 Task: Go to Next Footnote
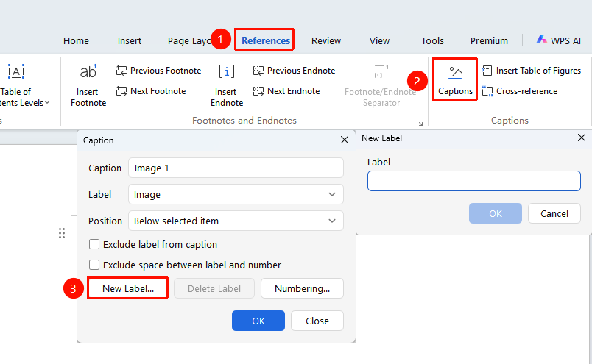[x=151, y=91]
